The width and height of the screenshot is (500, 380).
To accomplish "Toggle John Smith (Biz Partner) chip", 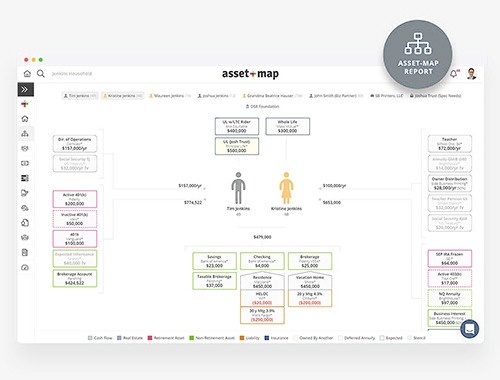I will tap(336, 96).
